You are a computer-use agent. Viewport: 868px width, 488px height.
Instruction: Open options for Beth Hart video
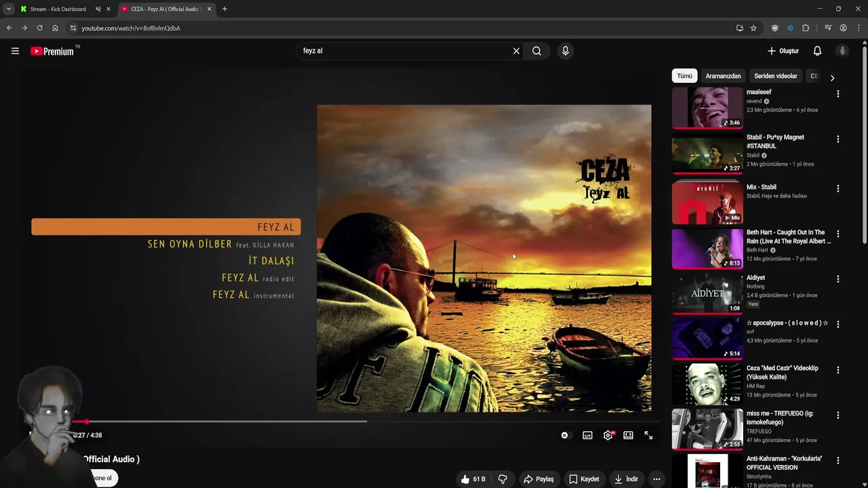click(837, 234)
